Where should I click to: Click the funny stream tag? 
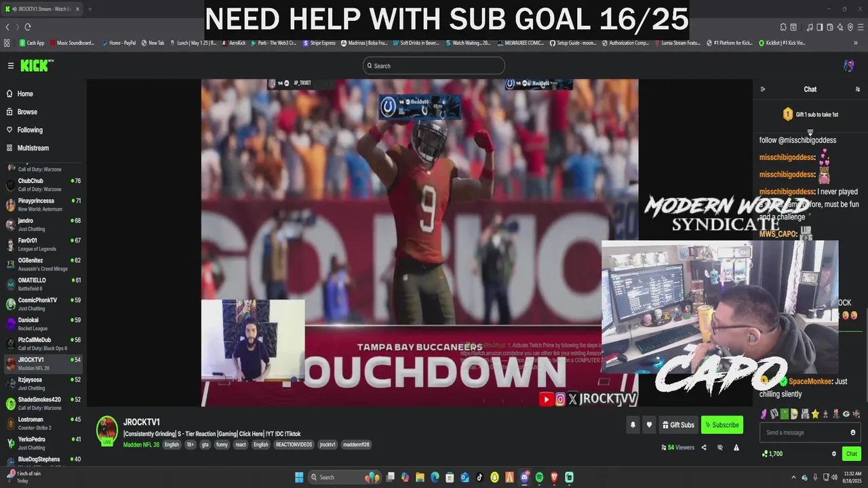click(222, 445)
